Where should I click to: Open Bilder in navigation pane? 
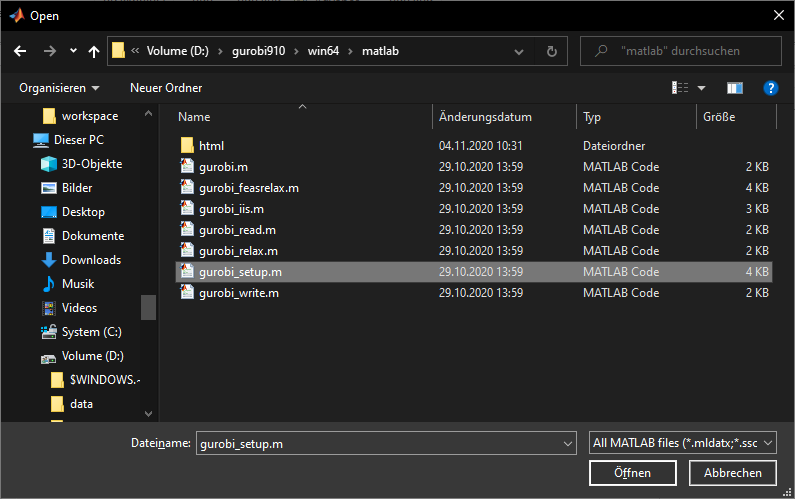77,188
